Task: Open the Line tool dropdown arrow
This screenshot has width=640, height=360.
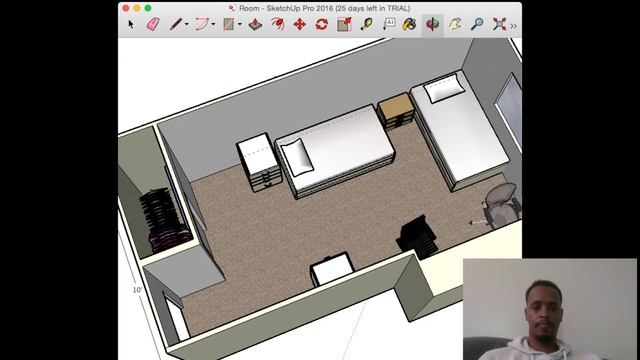Action: [x=187, y=24]
